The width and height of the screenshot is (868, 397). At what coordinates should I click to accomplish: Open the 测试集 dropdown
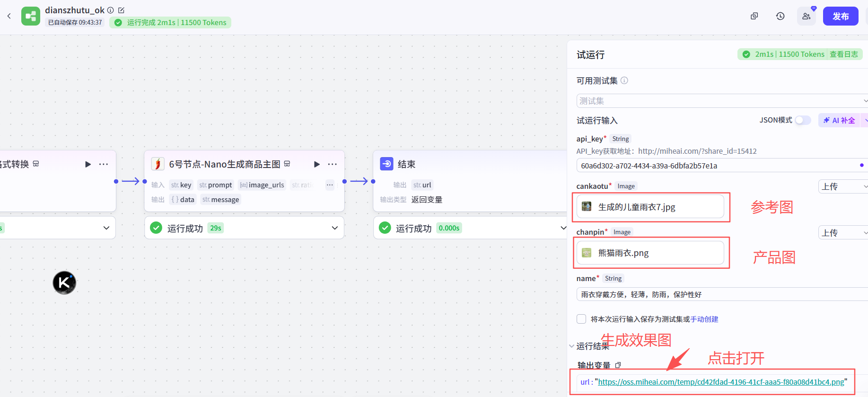click(x=722, y=101)
